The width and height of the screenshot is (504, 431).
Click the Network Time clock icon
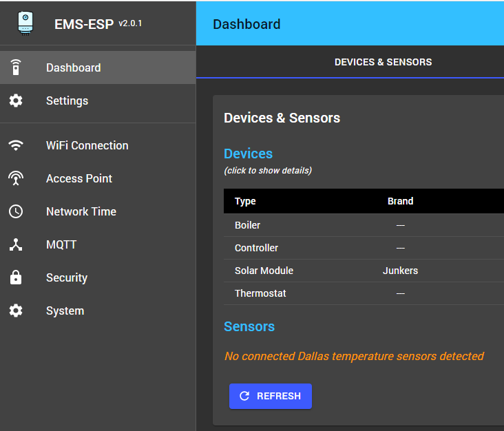pos(16,211)
